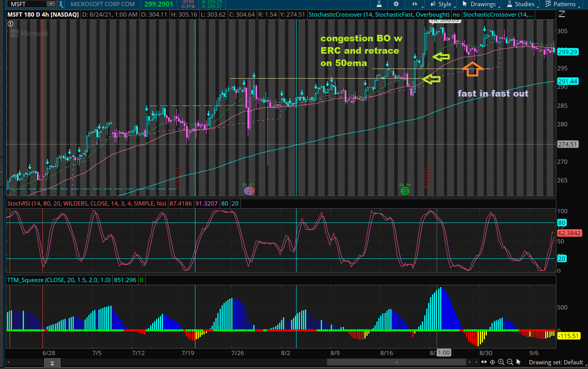588x369 pixels.
Task: Click the Y: 274.51 value in header
Action: point(293,14)
